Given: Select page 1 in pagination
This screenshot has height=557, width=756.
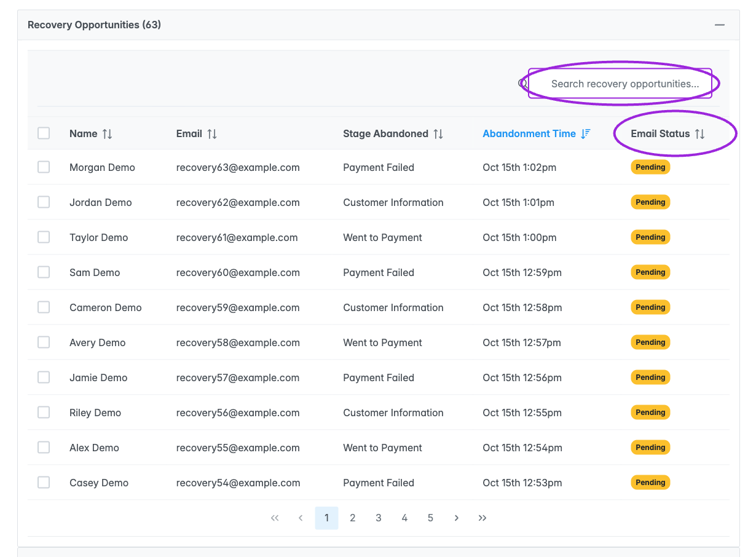Looking at the screenshot, I should tap(326, 518).
